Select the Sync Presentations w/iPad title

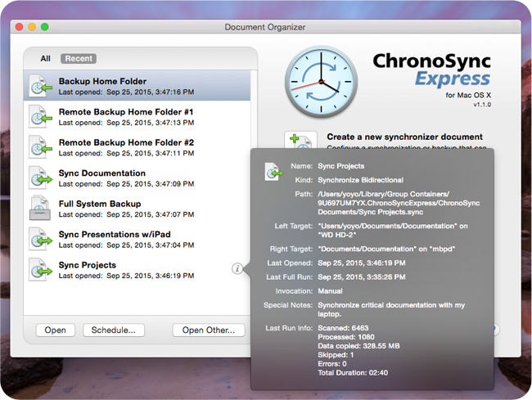(x=115, y=235)
